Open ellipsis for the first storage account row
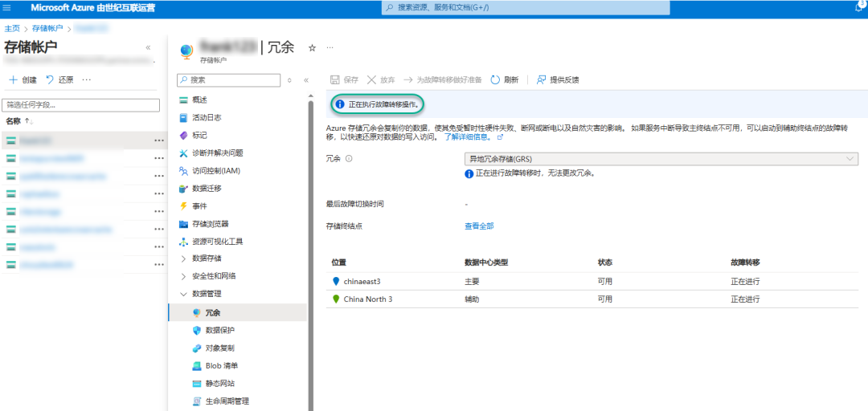This screenshot has height=411, width=868. coord(159,140)
